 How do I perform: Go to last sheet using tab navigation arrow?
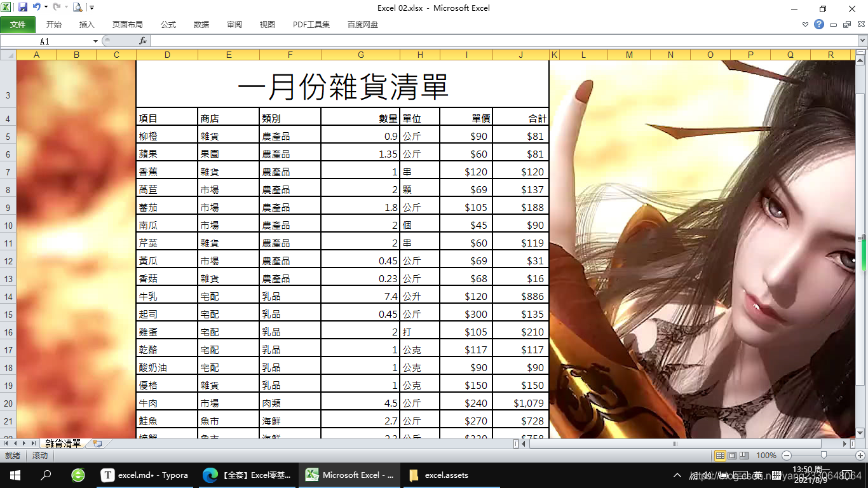pyautogui.click(x=34, y=444)
